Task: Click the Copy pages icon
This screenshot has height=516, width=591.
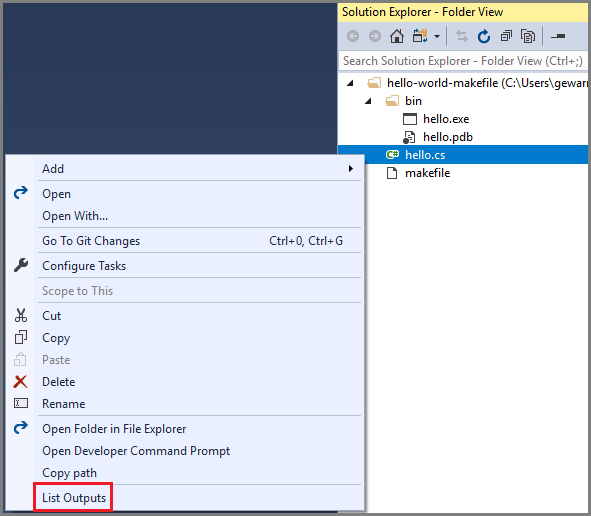Action: click(21, 337)
